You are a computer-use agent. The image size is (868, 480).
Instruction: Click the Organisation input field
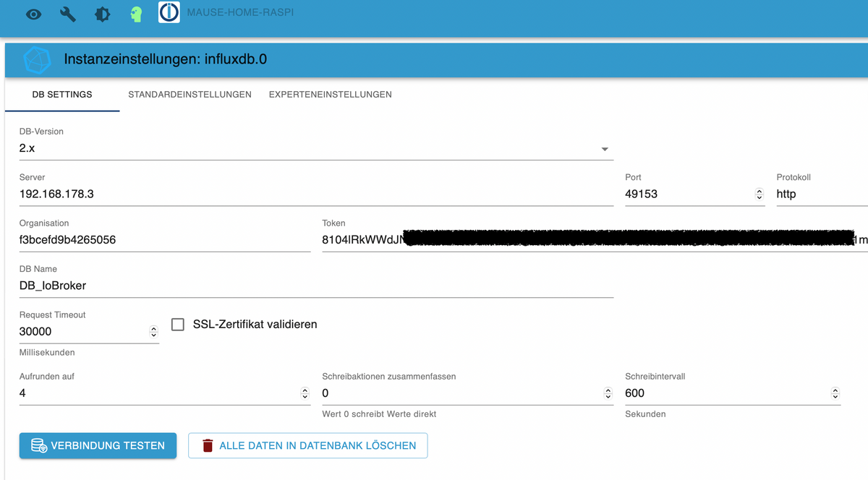point(165,239)
